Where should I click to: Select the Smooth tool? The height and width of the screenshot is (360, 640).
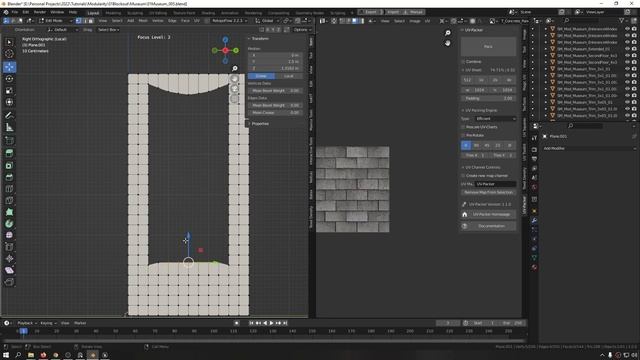9,235
